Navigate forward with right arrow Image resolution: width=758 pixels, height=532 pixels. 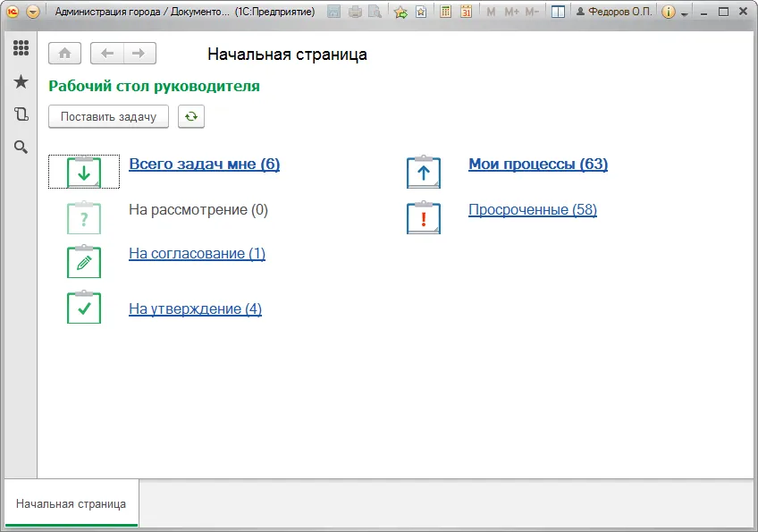click(139, 54)
